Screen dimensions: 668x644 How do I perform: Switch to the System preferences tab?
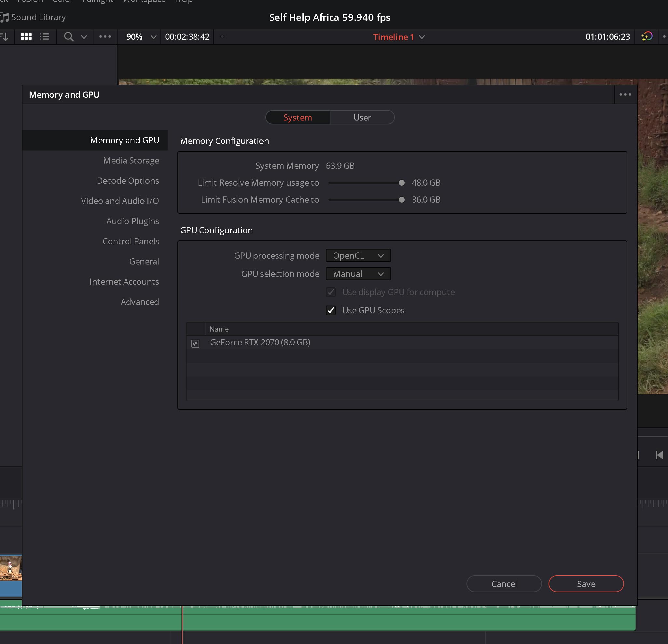(x=298, y=117)
